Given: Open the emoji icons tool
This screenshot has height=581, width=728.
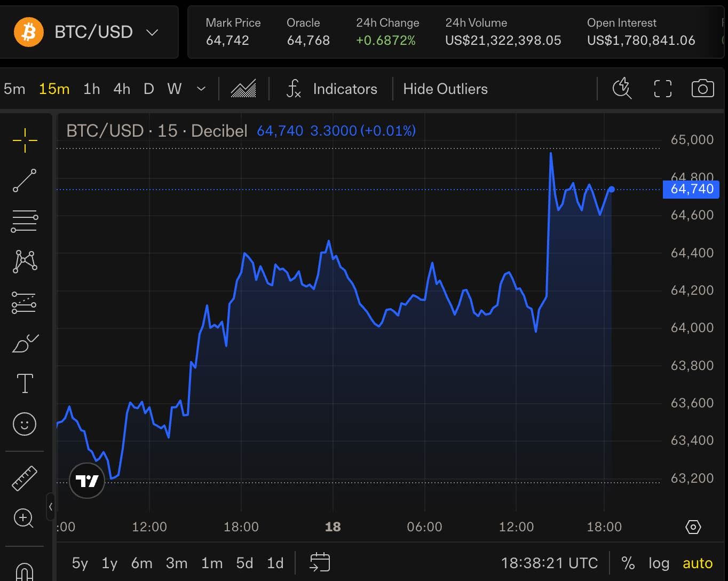Looking at the screenshot, I should [x=25, y=424].
